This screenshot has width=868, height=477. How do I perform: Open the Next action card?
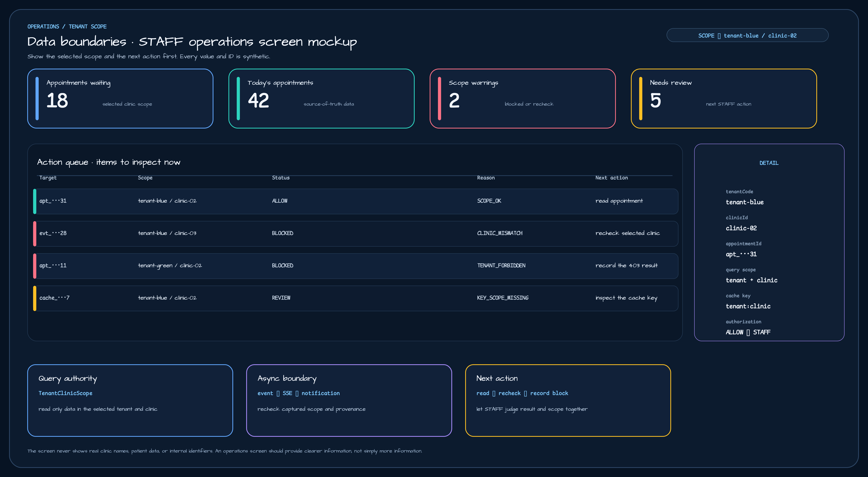(x=568, y=401)
